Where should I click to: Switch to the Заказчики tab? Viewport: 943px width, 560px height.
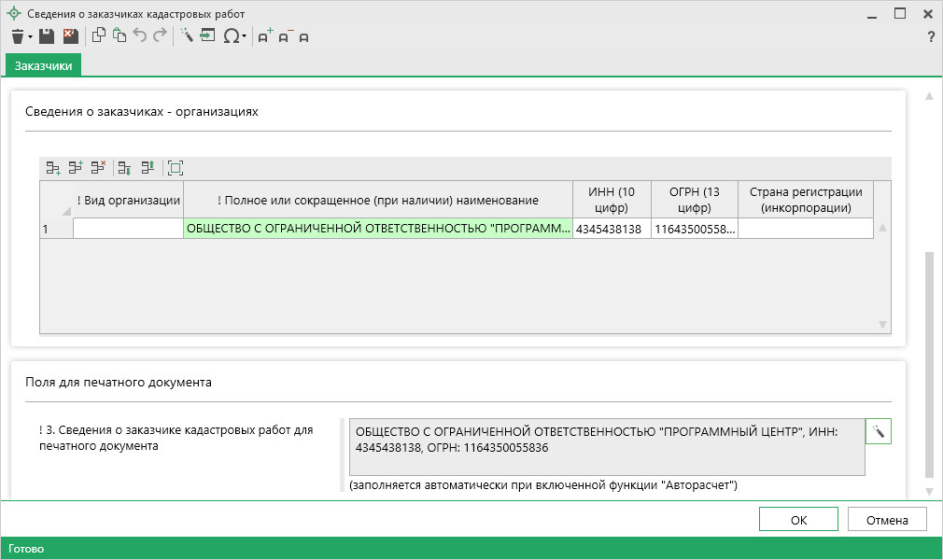(43, 65)
